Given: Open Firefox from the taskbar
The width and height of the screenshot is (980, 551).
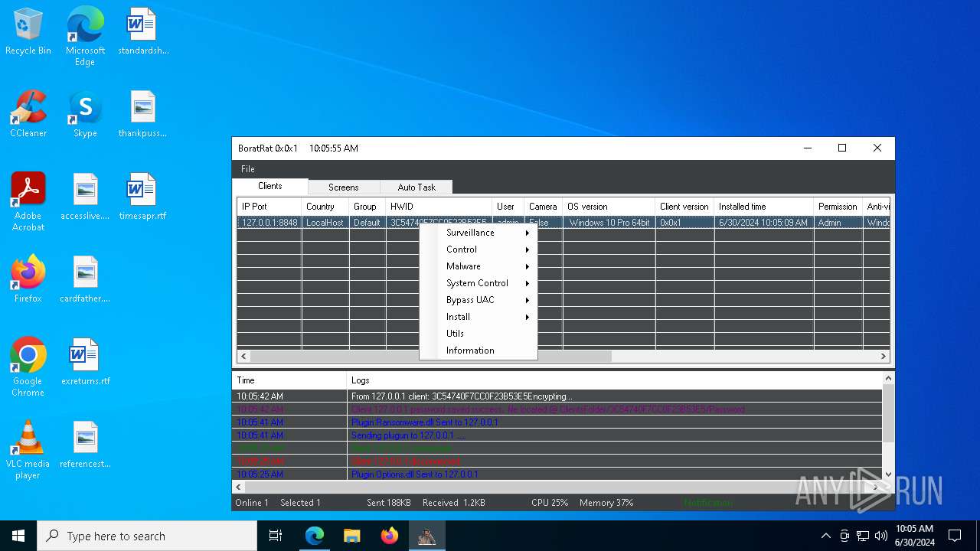Looking at the screenshot, I should (x=389, y=536).
